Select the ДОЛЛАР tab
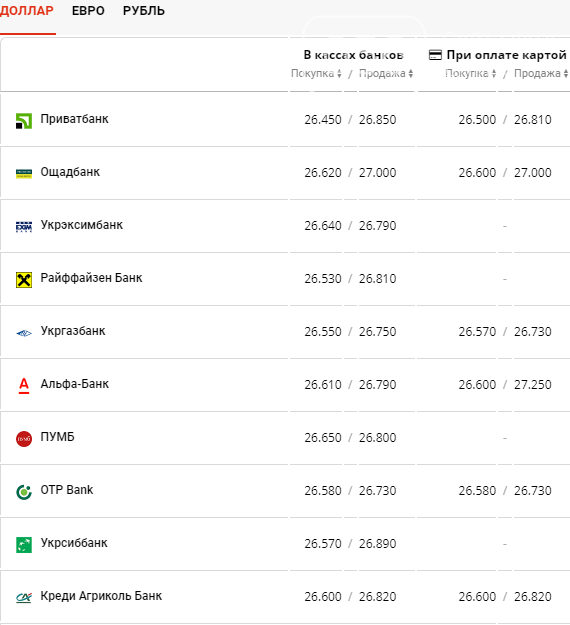Viewport: 570px width, 625px height. pos(26,11)
